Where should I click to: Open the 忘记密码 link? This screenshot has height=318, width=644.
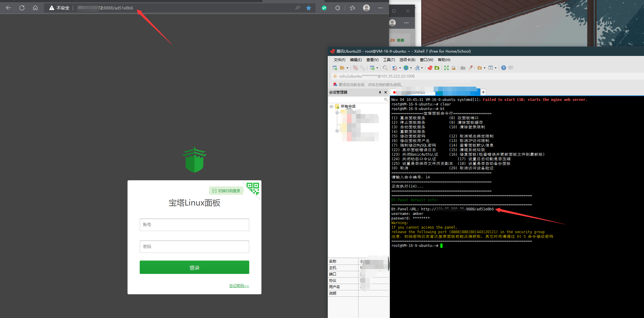tap(239, 286)
